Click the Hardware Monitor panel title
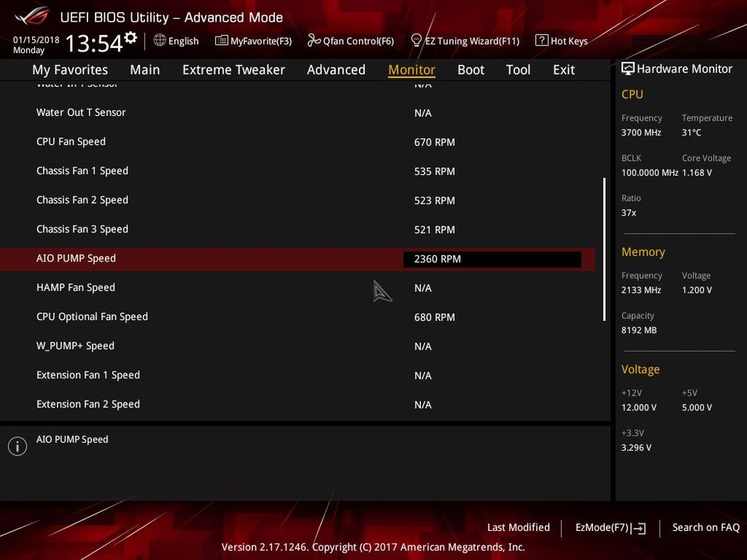747x560 pixels. pyautogui.click(x=684, y=69)
